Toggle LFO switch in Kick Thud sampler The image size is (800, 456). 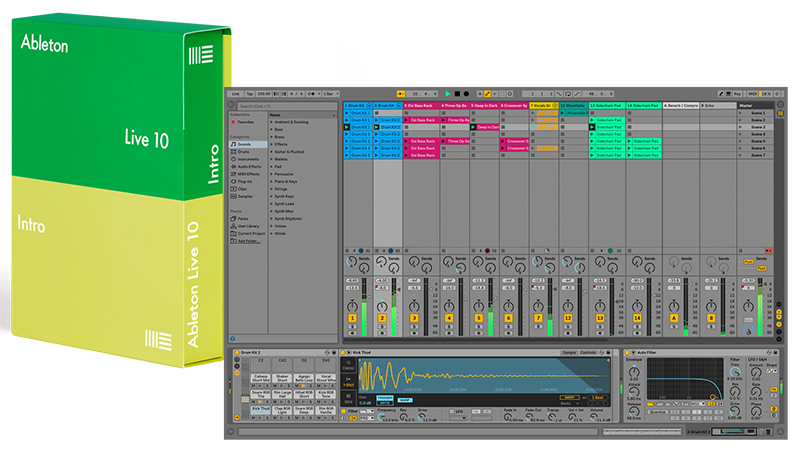[x=452, y=411]
